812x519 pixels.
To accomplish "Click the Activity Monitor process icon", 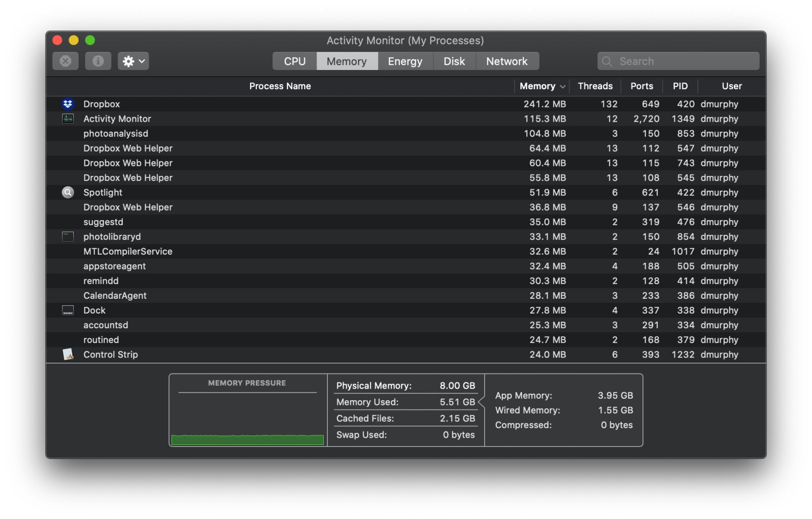I will 67,119.
